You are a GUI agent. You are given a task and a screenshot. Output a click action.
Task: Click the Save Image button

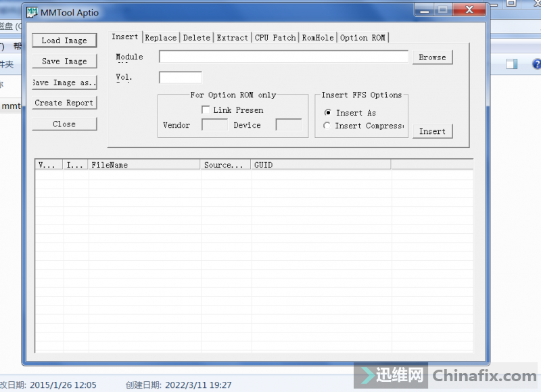tap(64, 61)
